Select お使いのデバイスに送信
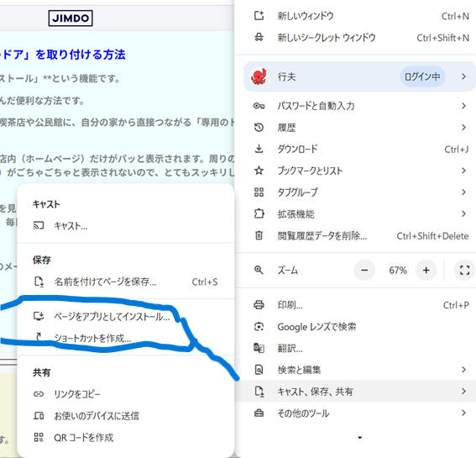The width and height of the screenshot is (476, 458). 126,415
